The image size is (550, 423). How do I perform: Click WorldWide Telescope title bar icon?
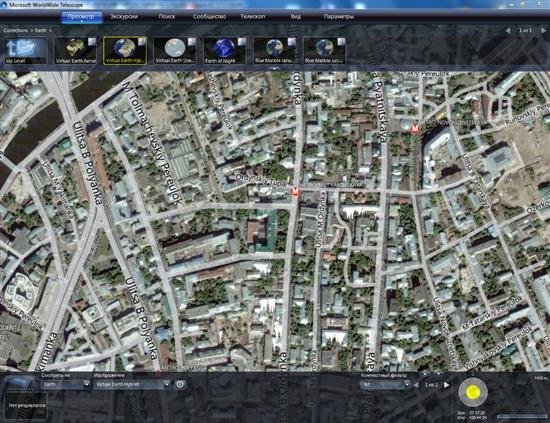point(4,5)
